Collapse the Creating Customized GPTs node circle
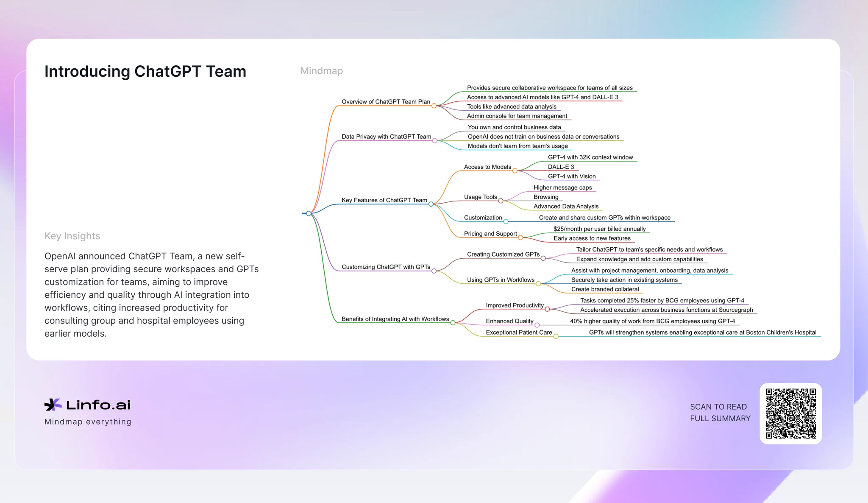868x503 pixels. coord(543,258)
